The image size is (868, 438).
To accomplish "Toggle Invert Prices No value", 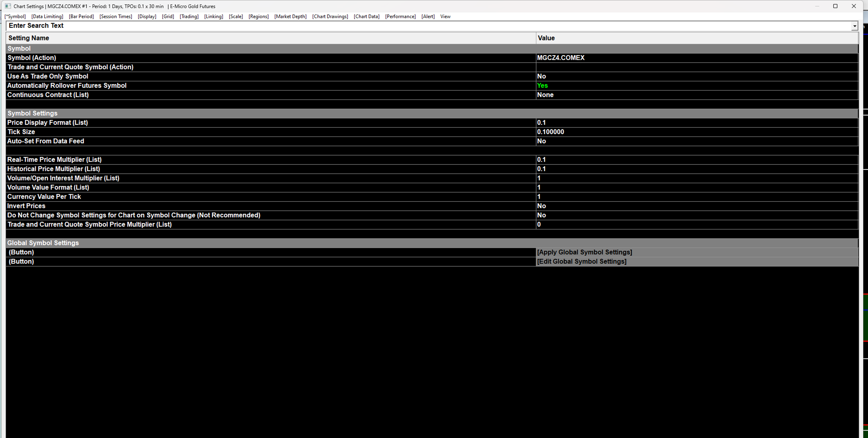I will [541, 206].
